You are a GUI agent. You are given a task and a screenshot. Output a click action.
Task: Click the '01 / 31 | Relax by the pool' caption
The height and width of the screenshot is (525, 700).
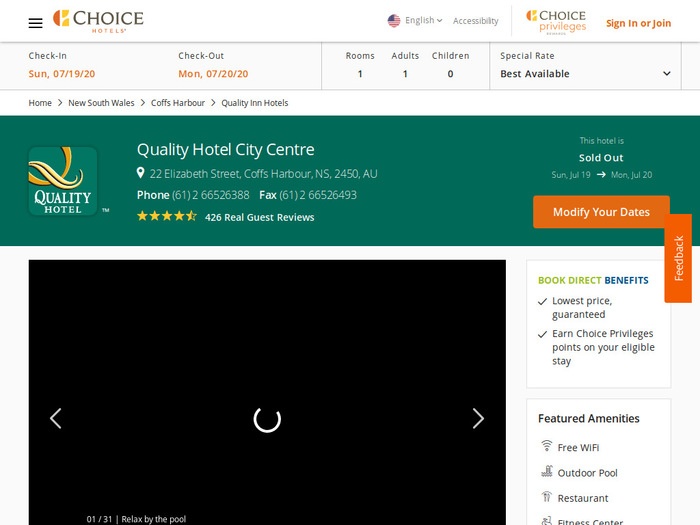(x=136, y=519)
